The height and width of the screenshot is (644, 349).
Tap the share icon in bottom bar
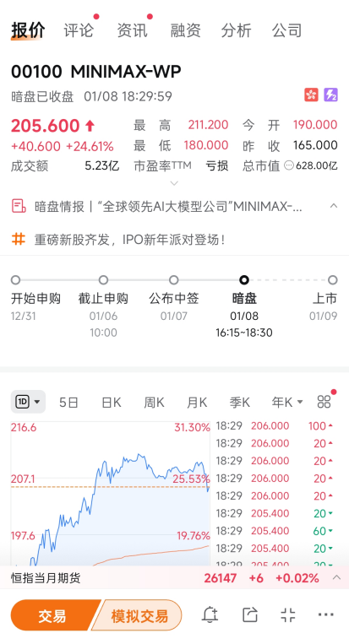coord(249,614)
